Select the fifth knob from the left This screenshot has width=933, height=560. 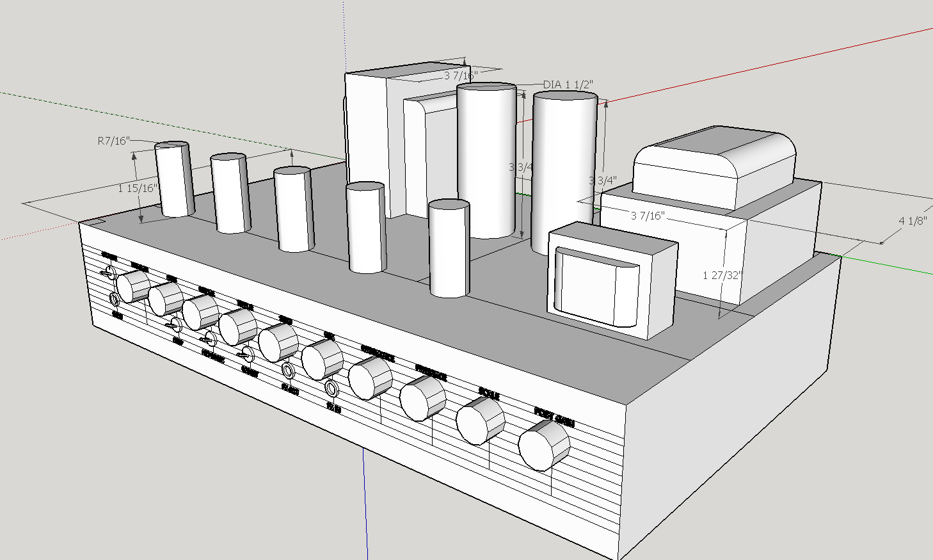(x=278, y=342)
